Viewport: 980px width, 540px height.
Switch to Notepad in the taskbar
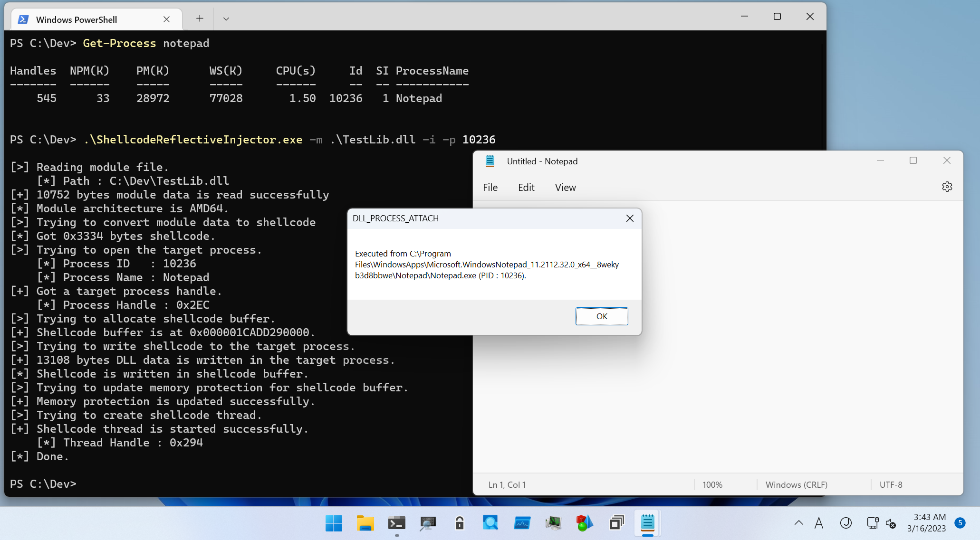647,523
